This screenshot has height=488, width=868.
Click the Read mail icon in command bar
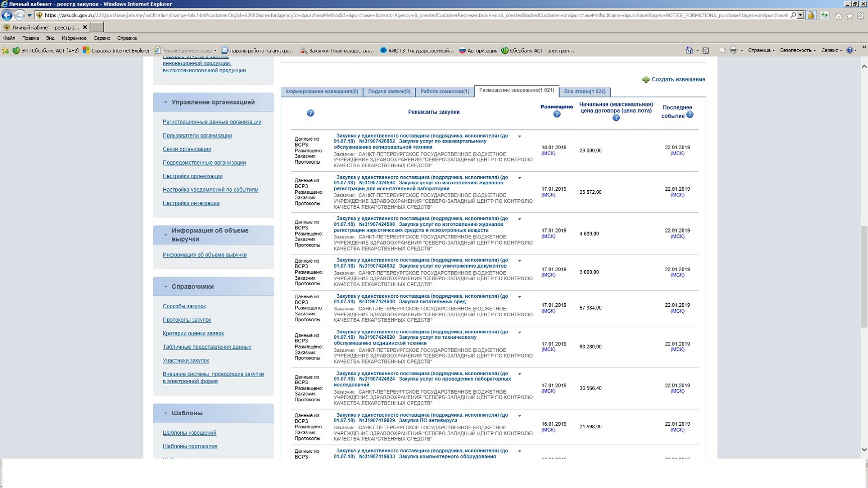[723, 50]
